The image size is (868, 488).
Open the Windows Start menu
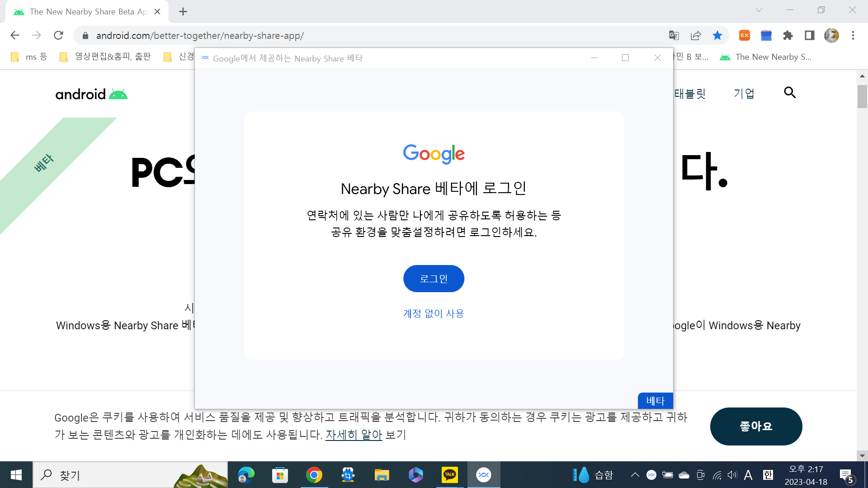click(x=16, y=475)
